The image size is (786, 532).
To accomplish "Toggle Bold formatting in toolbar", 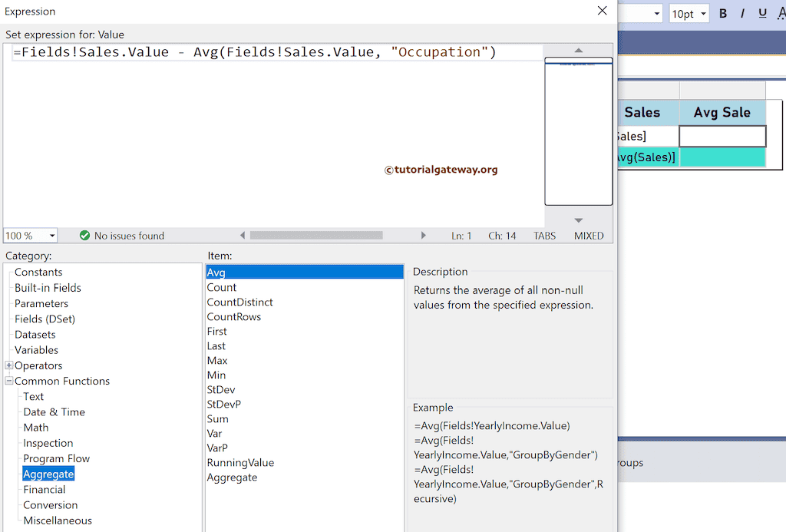I will tap(723, 14).
